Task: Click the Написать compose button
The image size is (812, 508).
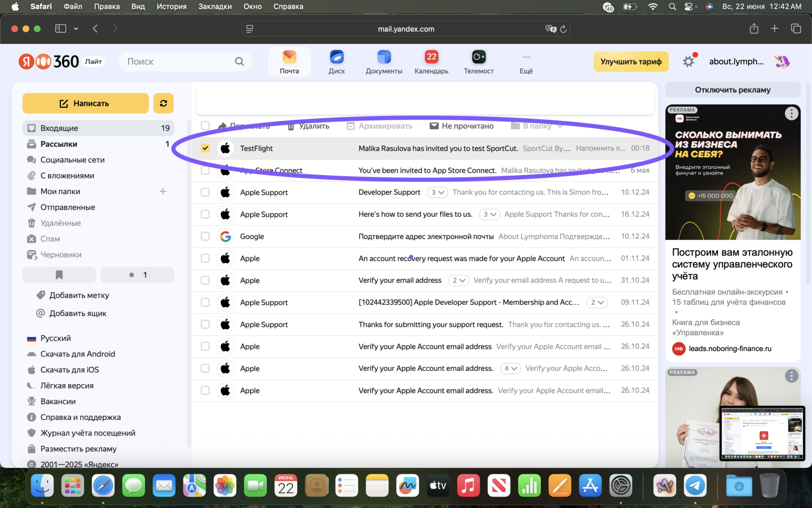Action: [86, 103]
